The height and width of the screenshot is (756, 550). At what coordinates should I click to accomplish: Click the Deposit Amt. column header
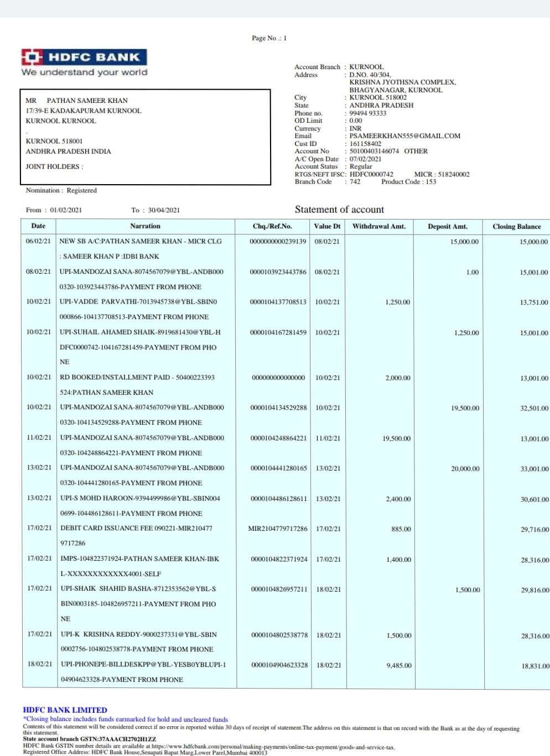coord(448,227)
